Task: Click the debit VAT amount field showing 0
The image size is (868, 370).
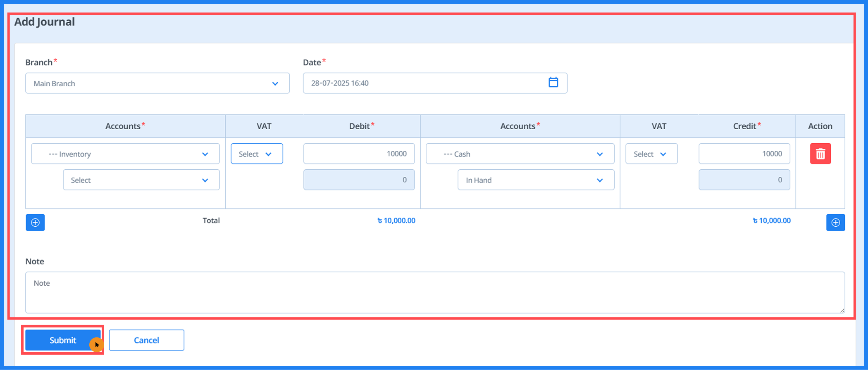Action: tap(358, 180)
